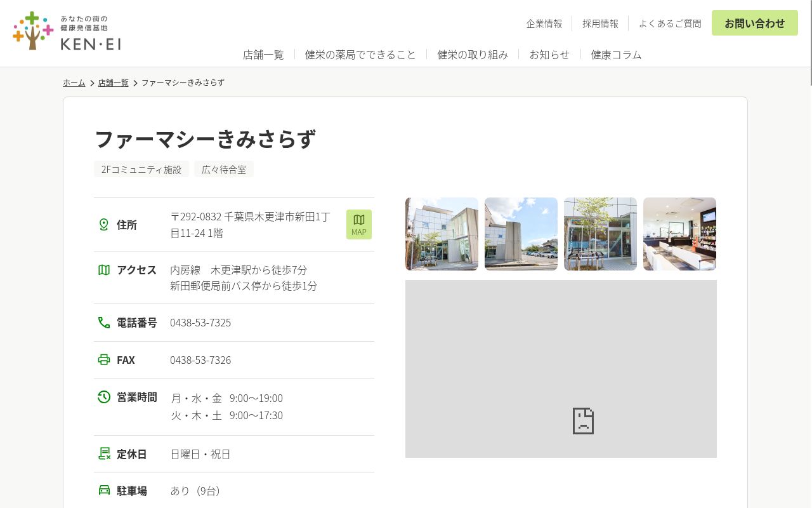The width and height of the screenshot is (812, 508).
Task: Click 日曜日・祝日 closed days text
Action: 200,454
